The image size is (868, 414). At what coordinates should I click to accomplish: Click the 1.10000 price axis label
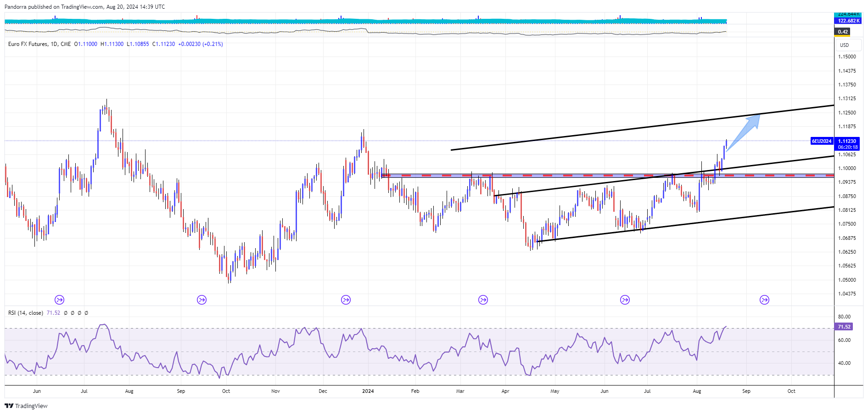pos(847,168)
